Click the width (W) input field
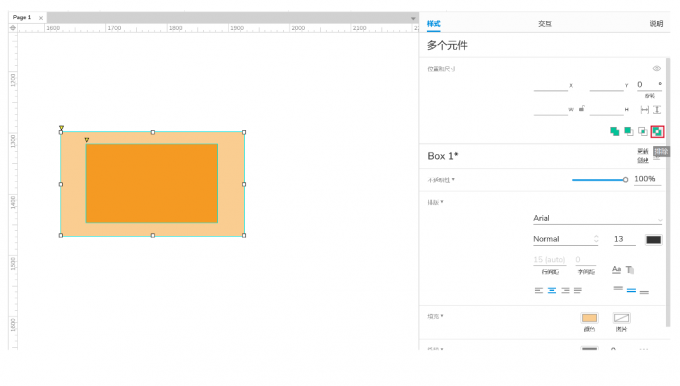Viewport: 680px width, 386px height. [551, 110]
